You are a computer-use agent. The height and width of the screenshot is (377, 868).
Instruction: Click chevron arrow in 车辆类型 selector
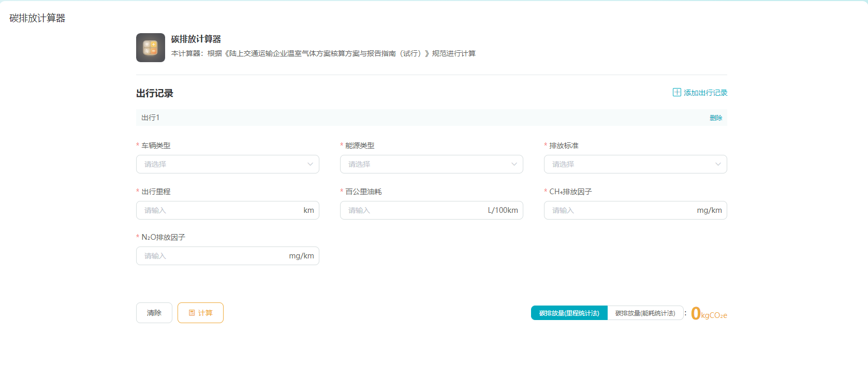(x=310, y=164)
